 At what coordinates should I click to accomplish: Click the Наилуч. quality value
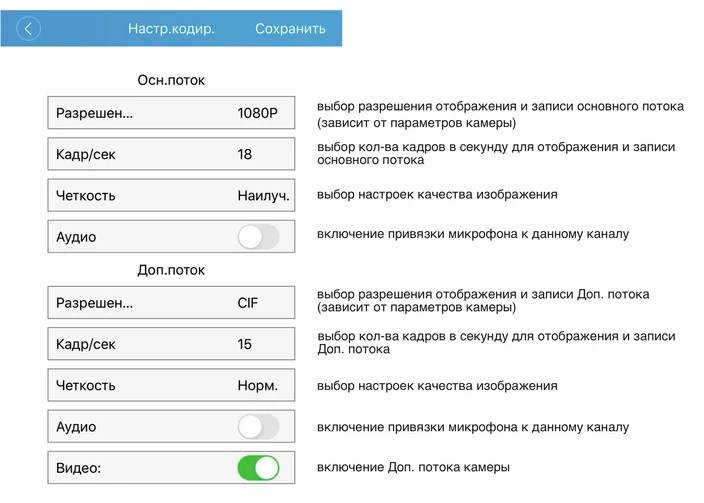pos(264,195)
